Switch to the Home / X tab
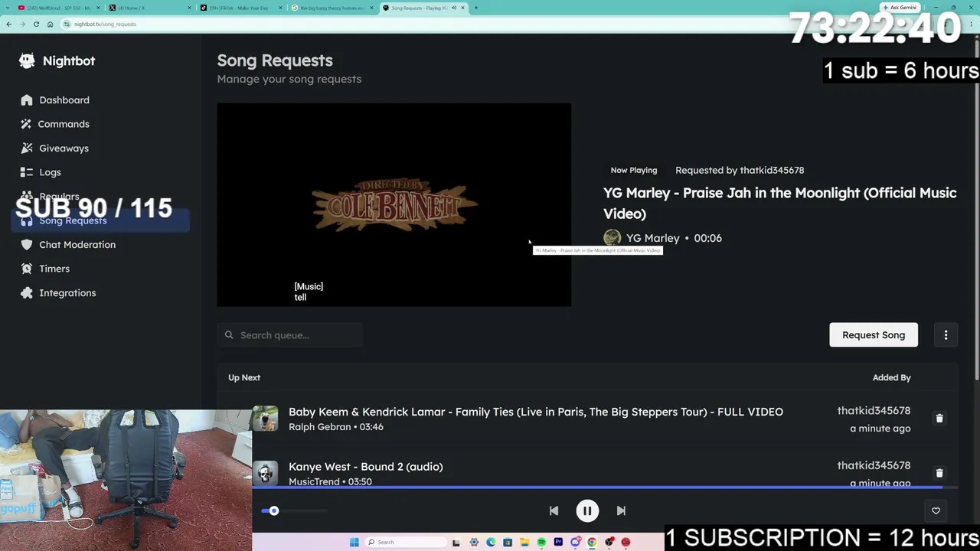Image resolution: width=980 pixels, height=551 pixels. tap(149, 8)
